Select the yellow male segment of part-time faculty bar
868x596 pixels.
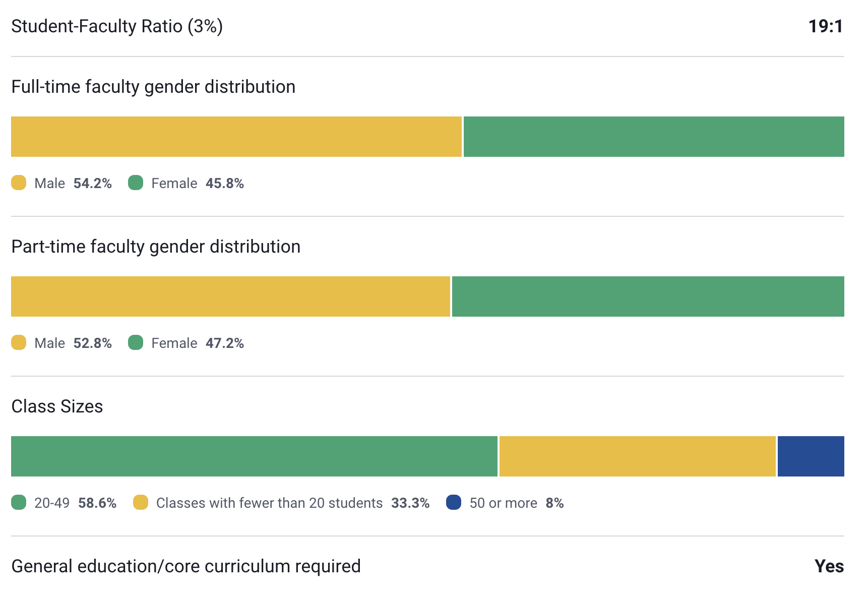[x=230, y=296]
